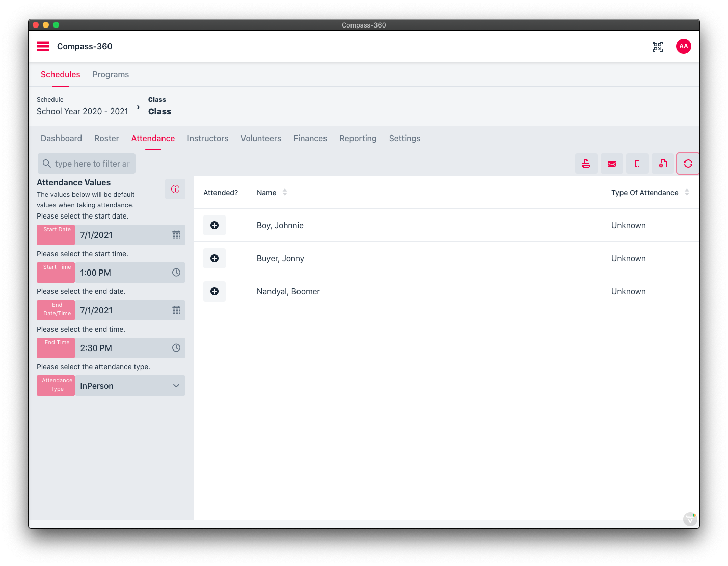Sort by Type Of Attendance column
This screenshot has width=728, height=566.
[x=687, y=192]
